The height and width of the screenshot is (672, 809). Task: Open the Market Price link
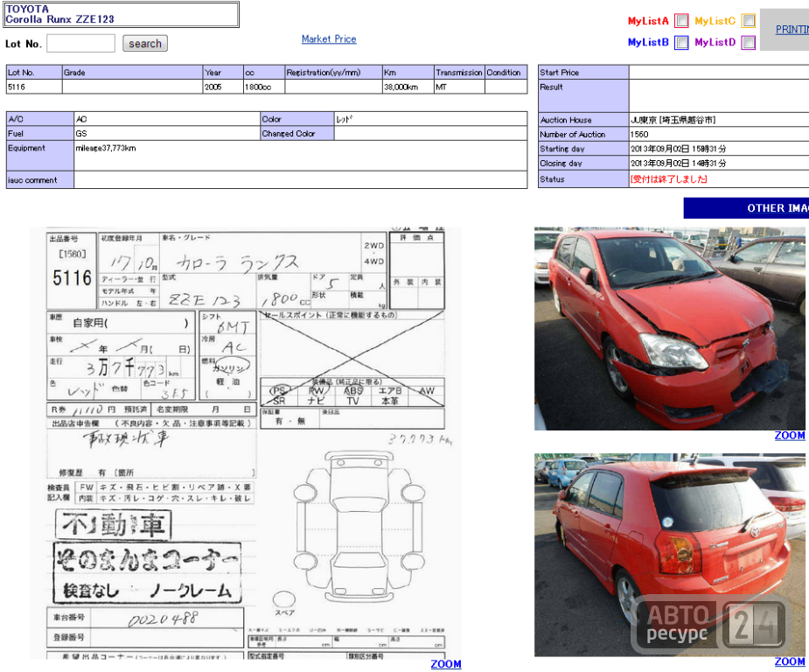[329, 38]
